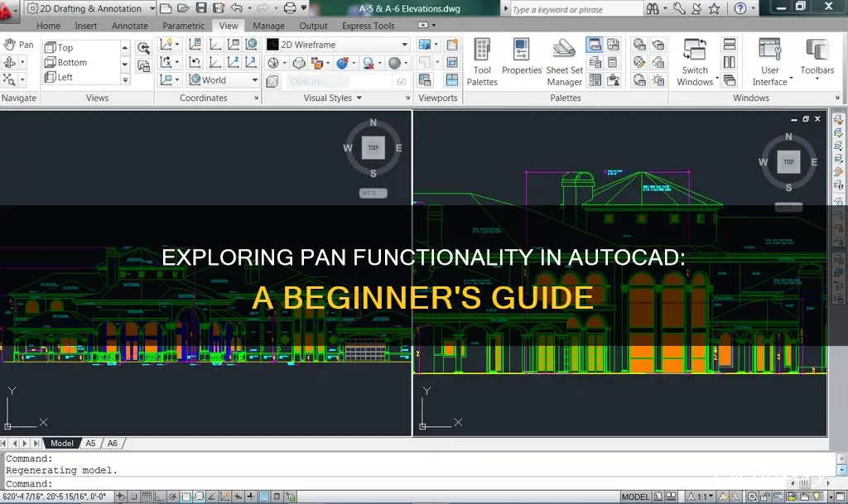The height and width of the screenshot is (504, 848).
Task: Switch to the Insert ribbon tab
Action: [85, 26]
